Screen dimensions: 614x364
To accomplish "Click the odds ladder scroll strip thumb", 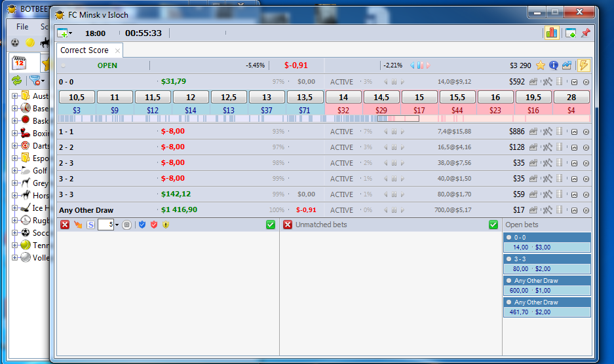I will (398, 118).
